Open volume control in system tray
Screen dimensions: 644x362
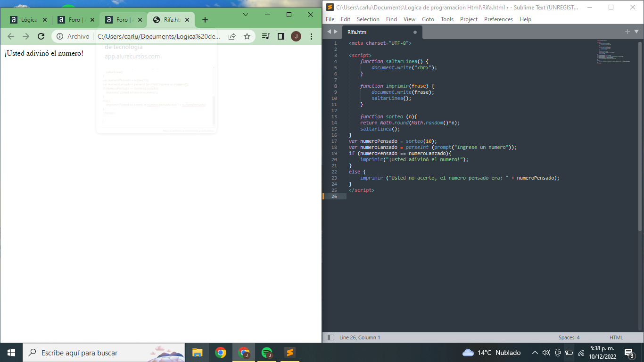546,353
